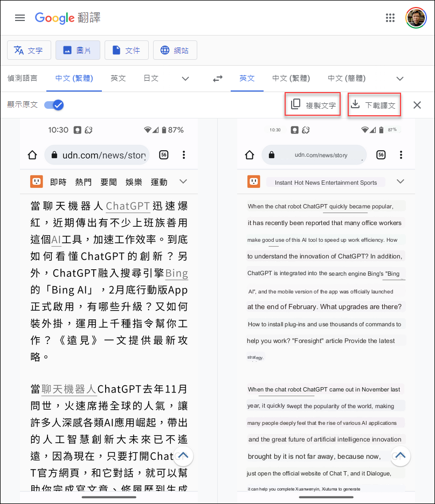This screenshot has height=504, width=435.
Task: Click orange udn logo in original image
Action: point(36,181)
